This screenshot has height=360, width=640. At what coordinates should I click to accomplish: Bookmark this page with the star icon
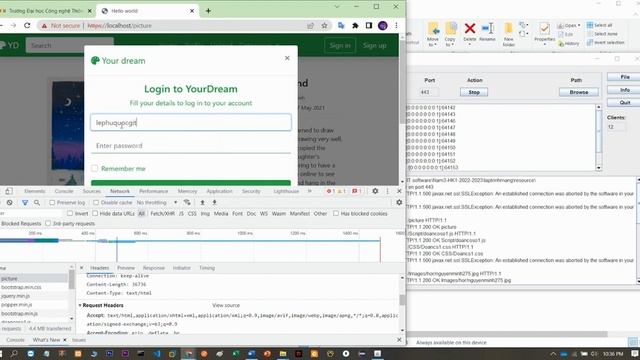(x=324, y=26)
